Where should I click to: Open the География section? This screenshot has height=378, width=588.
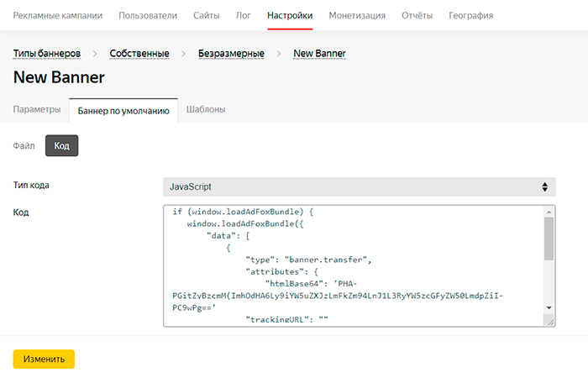(x=471, y=15)
